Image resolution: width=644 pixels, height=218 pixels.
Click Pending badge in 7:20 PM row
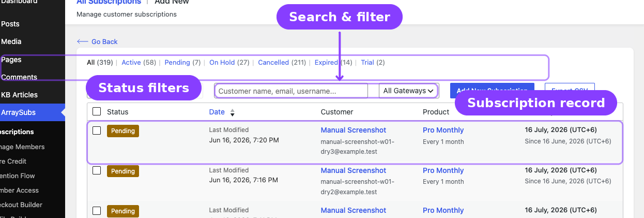point(123,131)
